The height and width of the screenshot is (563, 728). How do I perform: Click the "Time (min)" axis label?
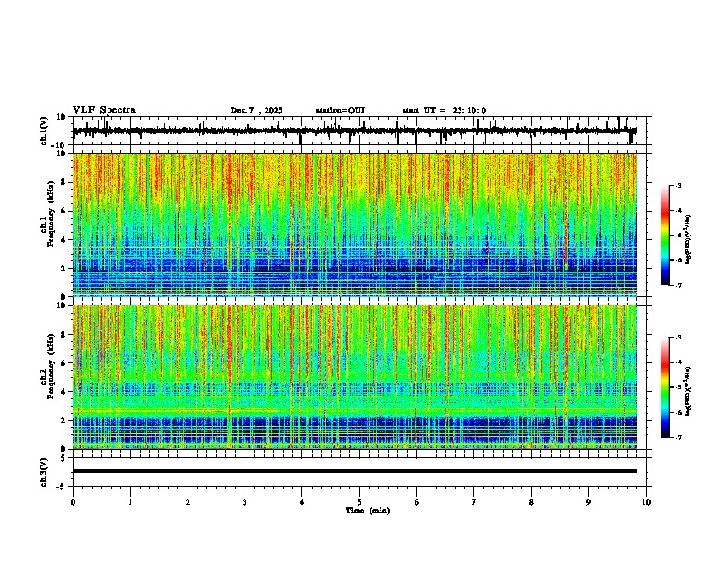point(368,511)
